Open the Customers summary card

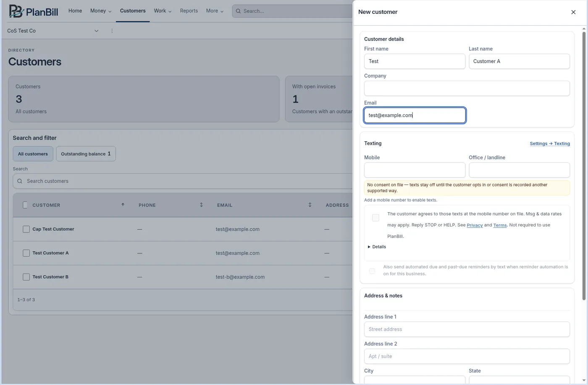[144, 99]
